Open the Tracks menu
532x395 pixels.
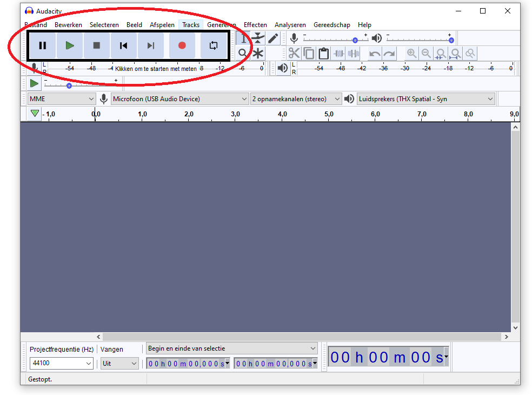coord(190,24)
